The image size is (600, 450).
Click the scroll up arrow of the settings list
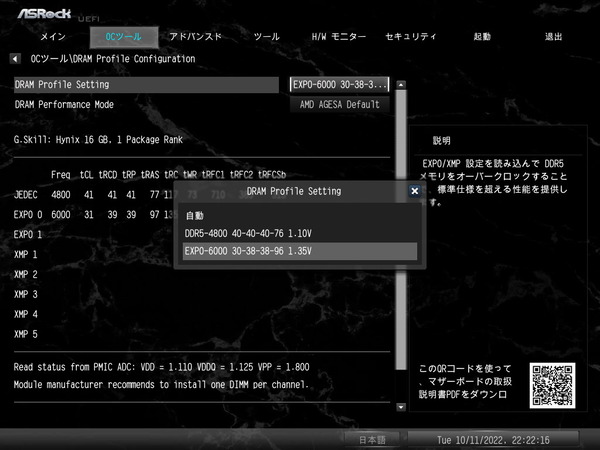coord(401,83)
